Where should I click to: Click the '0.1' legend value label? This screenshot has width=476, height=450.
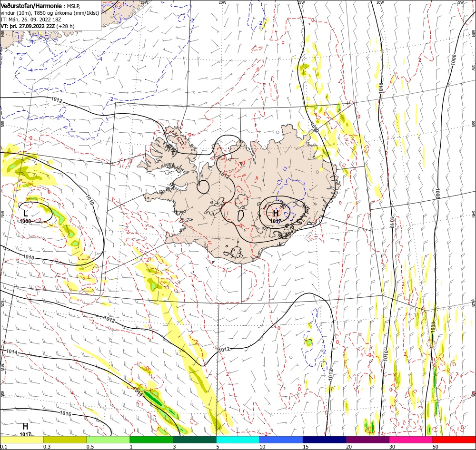coord(3,447)
